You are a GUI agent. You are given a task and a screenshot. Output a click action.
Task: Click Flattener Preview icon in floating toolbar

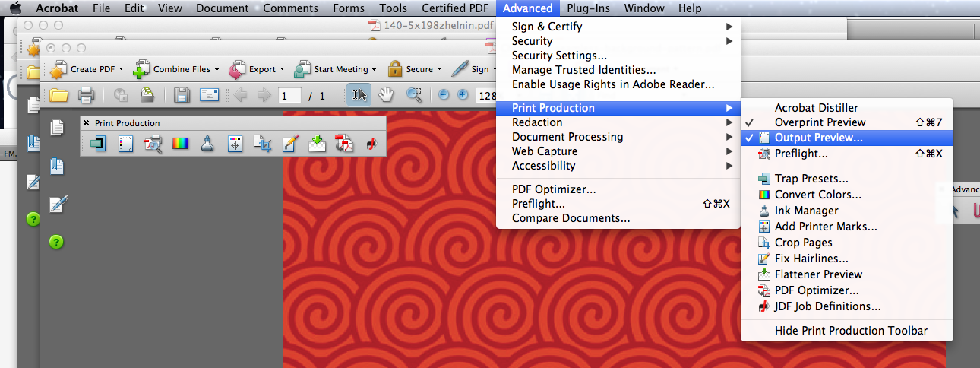317,143
